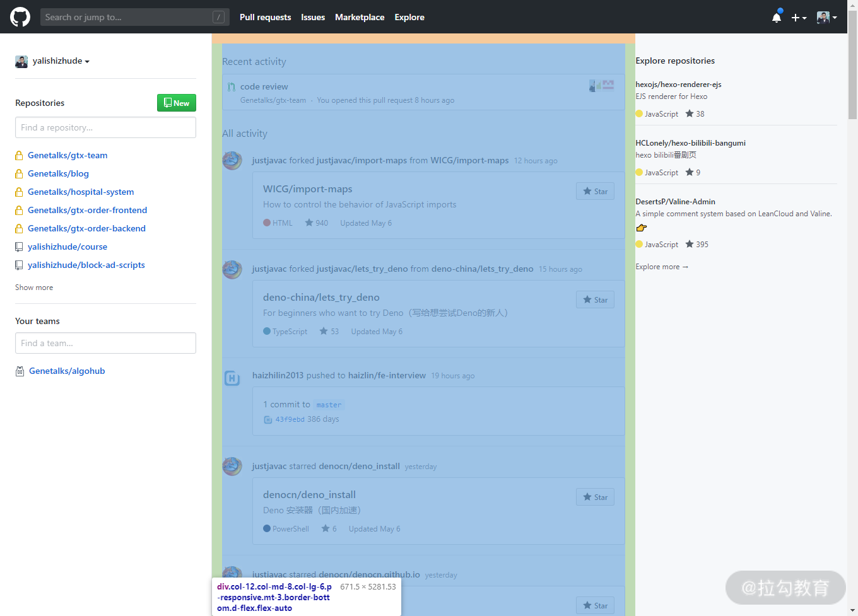Show more repositories
Viewport: 858px width, 616px height.
pos(34,288)
